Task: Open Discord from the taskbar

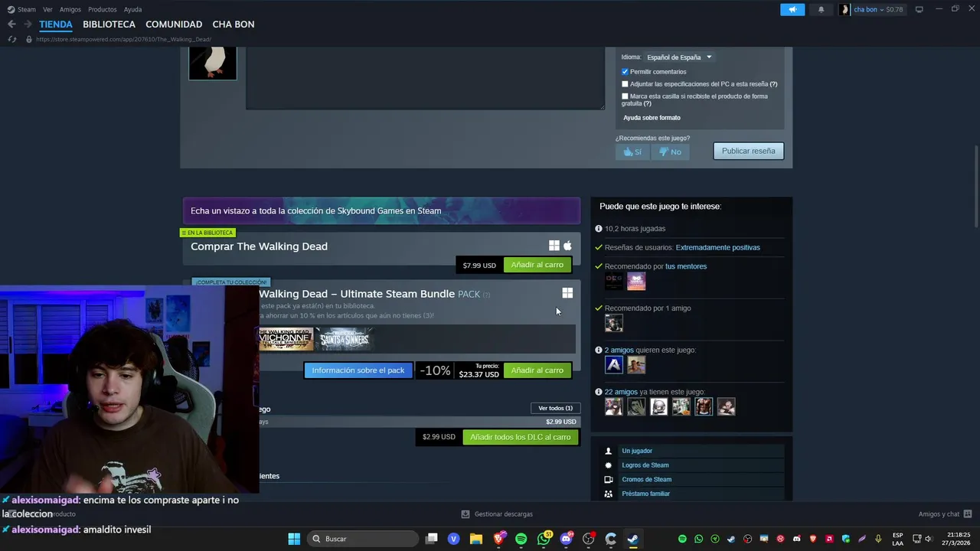Action: (567, 539)
